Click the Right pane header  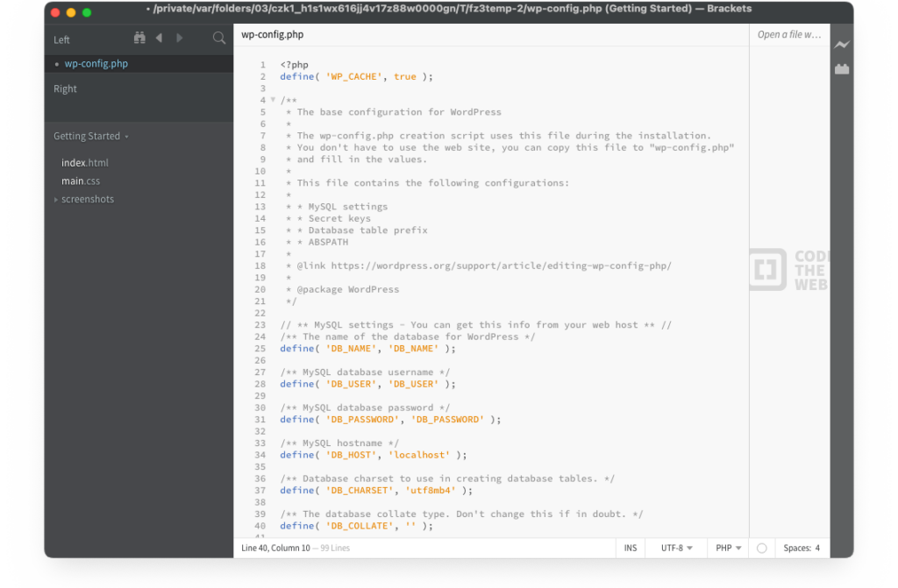[65, 89]
